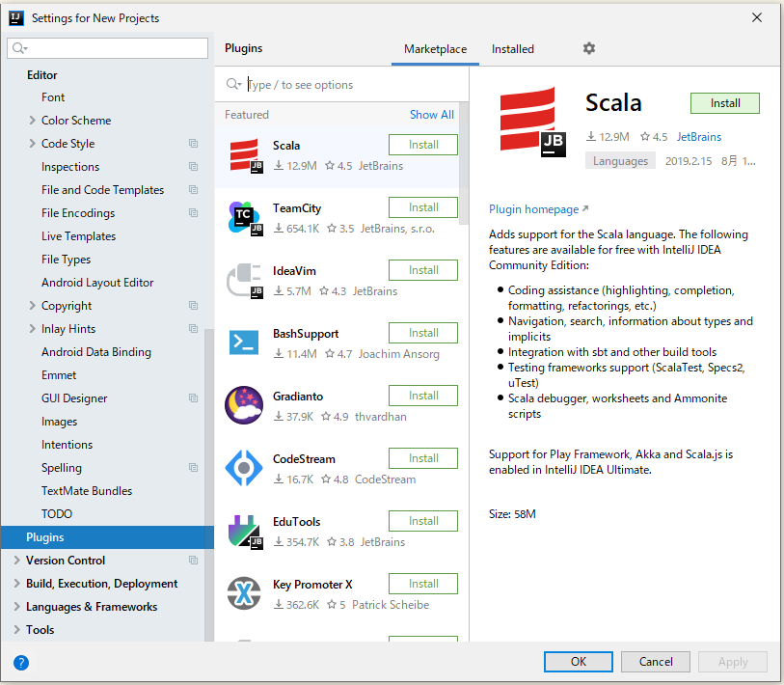
Task: Click the plugin search magnifier icon
Action: pyautogui.click(x=233, y=84)
